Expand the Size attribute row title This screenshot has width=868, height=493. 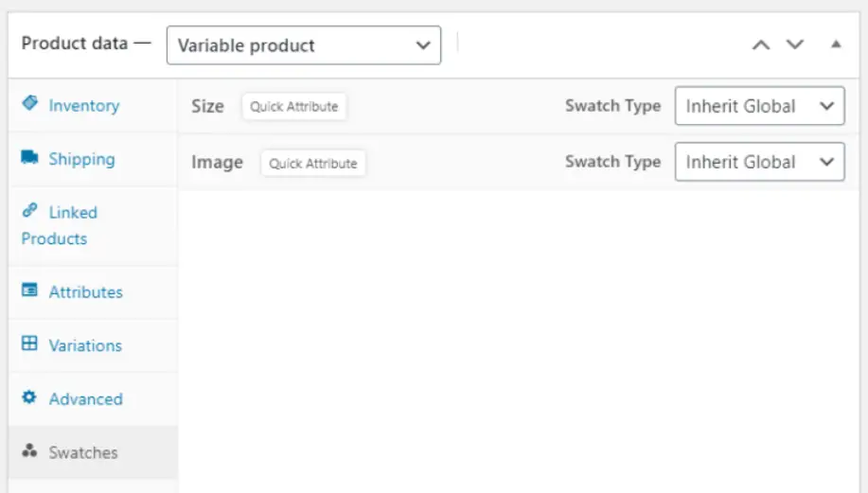(207, 106)
